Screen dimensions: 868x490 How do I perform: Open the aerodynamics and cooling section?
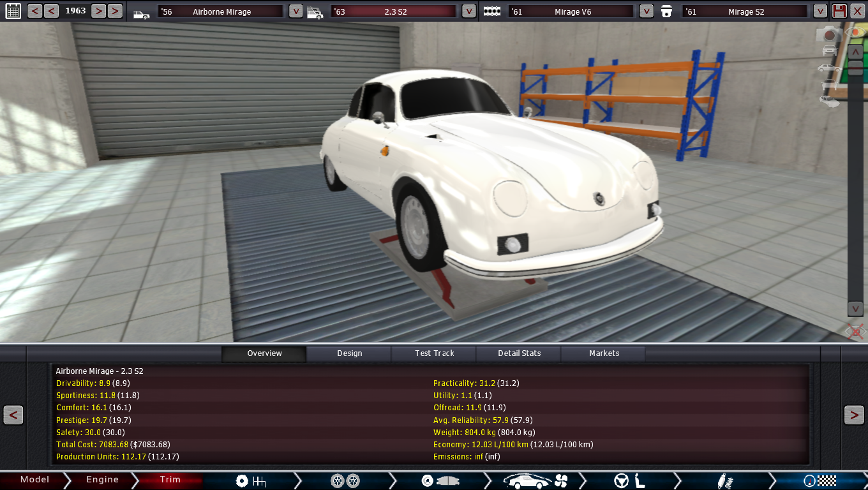pos(535,480)
